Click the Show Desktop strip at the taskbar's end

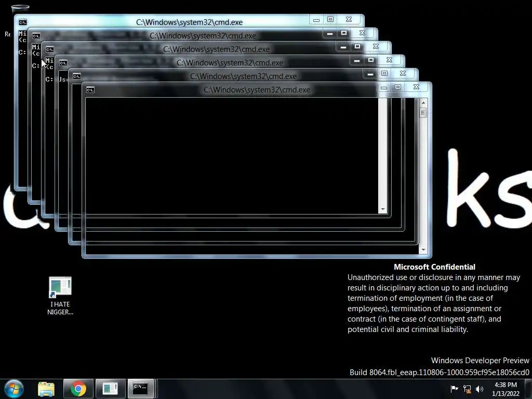[529, 389]
